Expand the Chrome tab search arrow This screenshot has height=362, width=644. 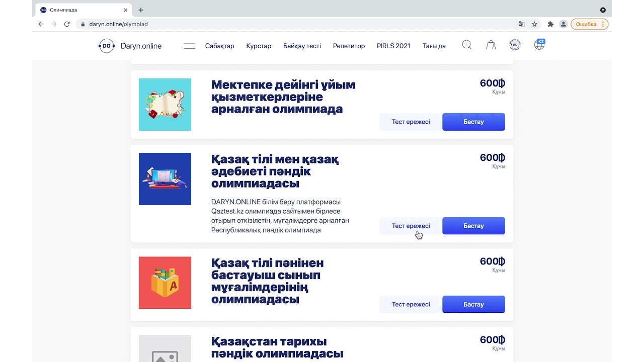click(603, 10)
